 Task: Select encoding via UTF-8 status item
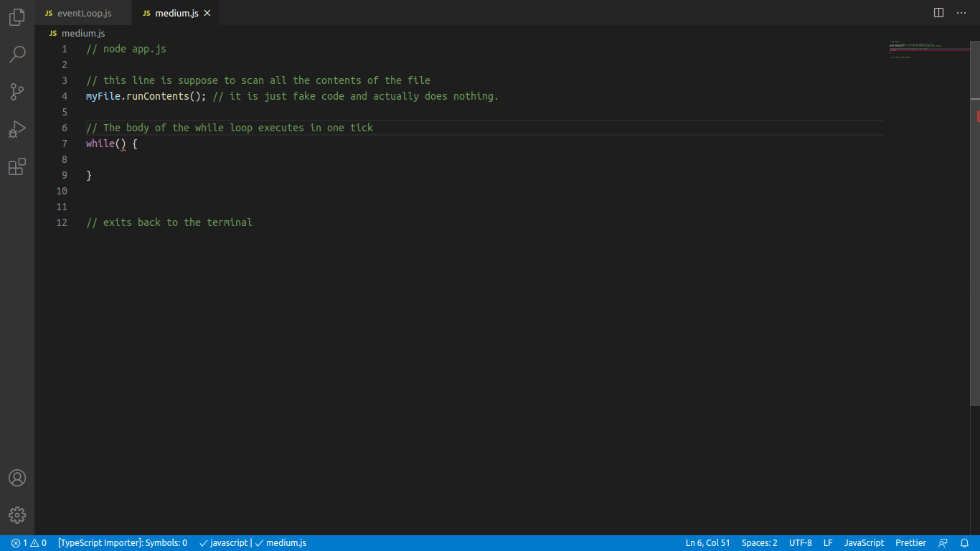pos(800,543)
